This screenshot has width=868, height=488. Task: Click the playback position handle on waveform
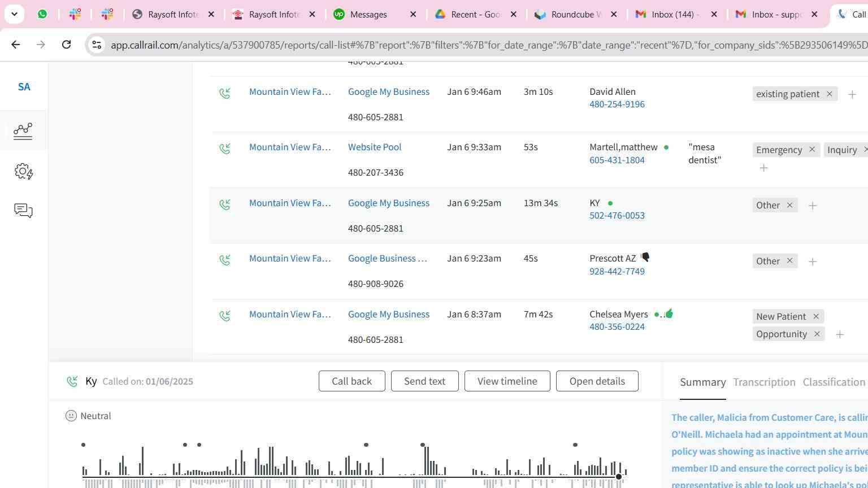coord(619,477)
